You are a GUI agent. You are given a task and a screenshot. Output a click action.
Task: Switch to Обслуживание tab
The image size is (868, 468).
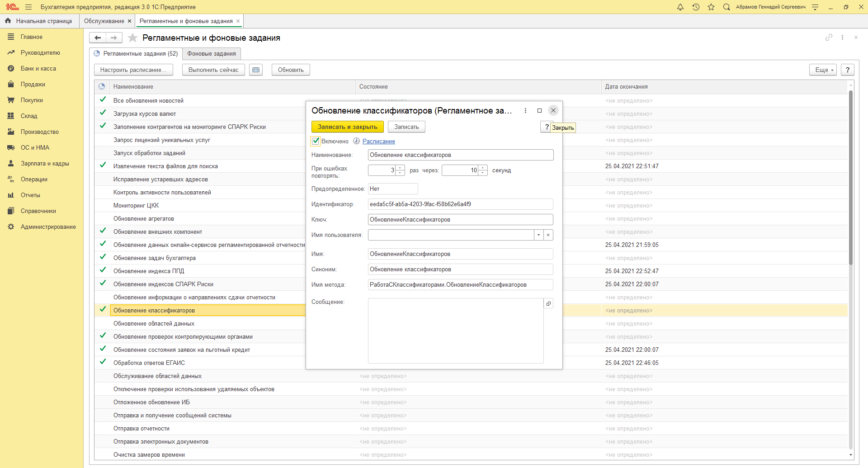[x=104, y=21]
